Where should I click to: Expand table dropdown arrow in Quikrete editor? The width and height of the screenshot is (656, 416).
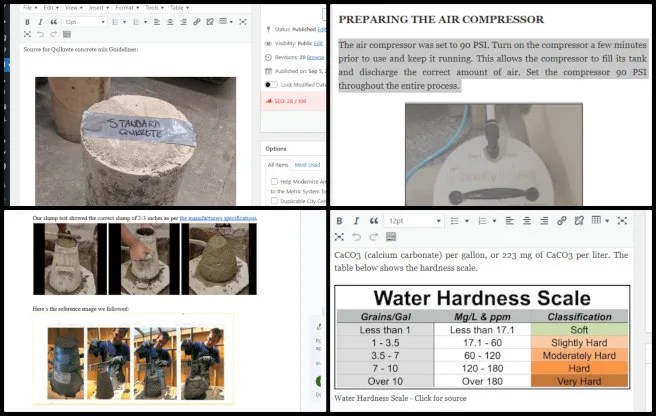pyautogui.click(x=231, y=22)
